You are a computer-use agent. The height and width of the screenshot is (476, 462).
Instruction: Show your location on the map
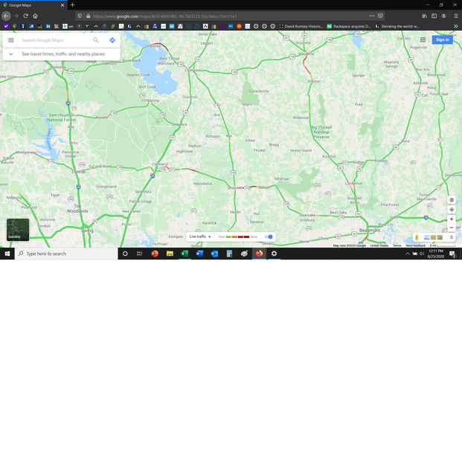click(x=452, y=210)
